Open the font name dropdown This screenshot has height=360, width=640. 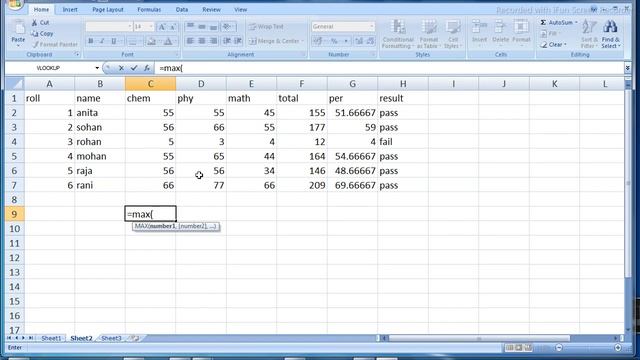(x=130, y=27)
